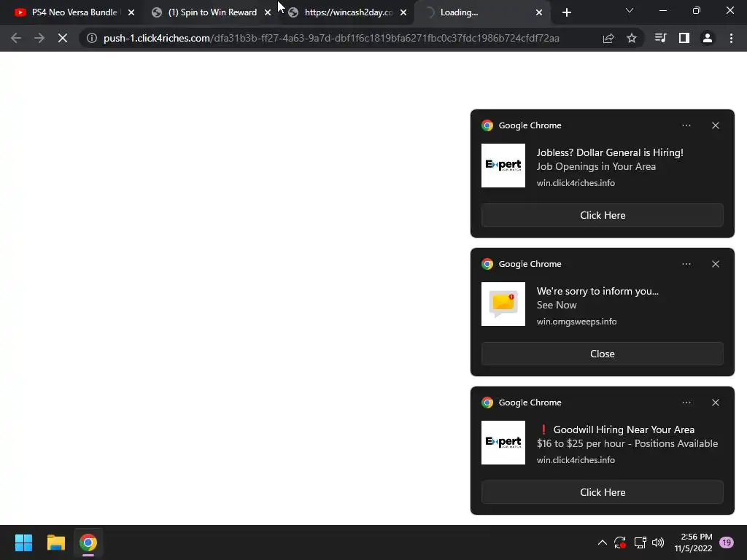
Task: Open options for Goodwill Hiring notification
Action: pyautogui.click(x=686, y=402)
